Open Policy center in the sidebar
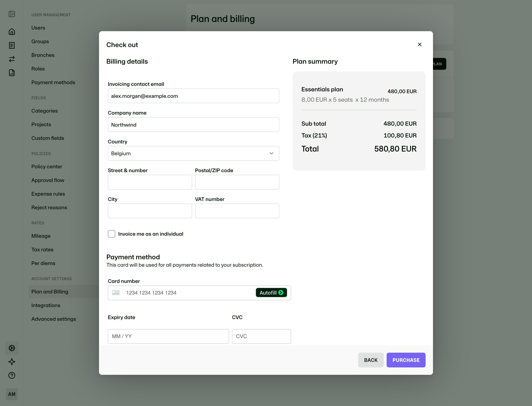Image resolution: width=532 pixels, height=406 pixels. pyautogui.click(x=47, y=166)
